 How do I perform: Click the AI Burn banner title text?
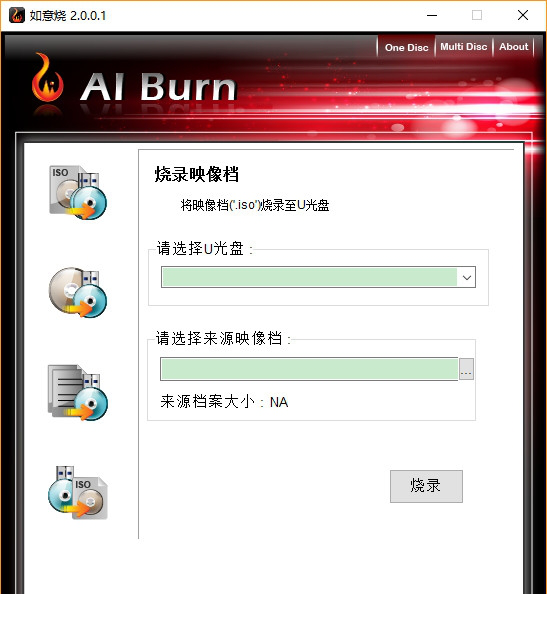coord(158,87)
